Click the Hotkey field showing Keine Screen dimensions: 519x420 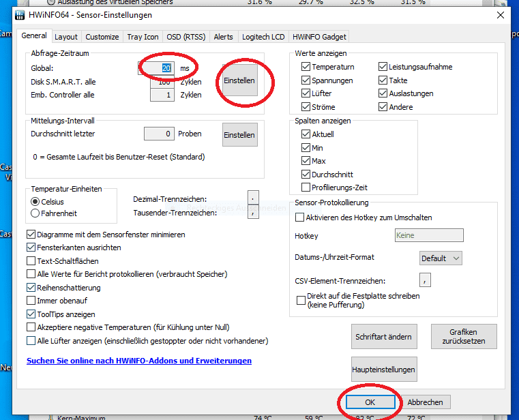click(x=429, y=235)
